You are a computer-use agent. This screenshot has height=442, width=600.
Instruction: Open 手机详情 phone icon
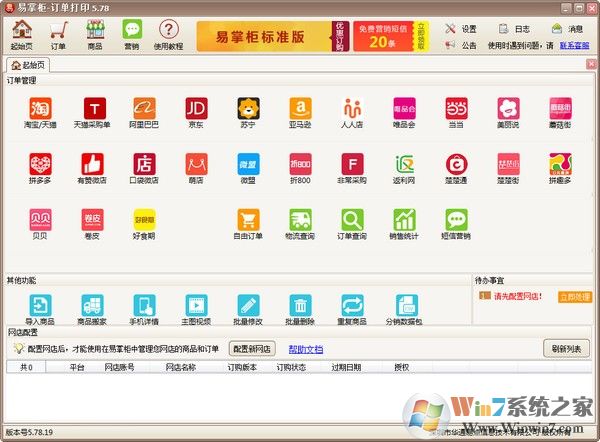pos(144,305)
